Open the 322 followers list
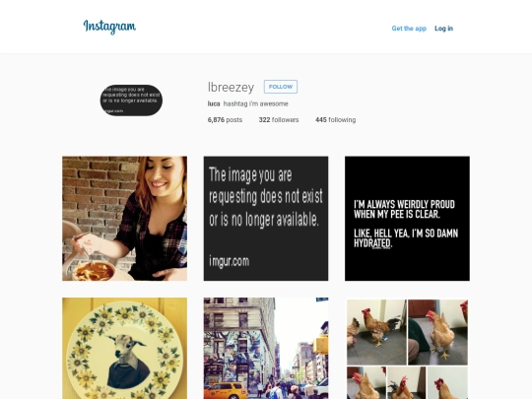Viewport: 532px width, 399px height. point(279,120)
